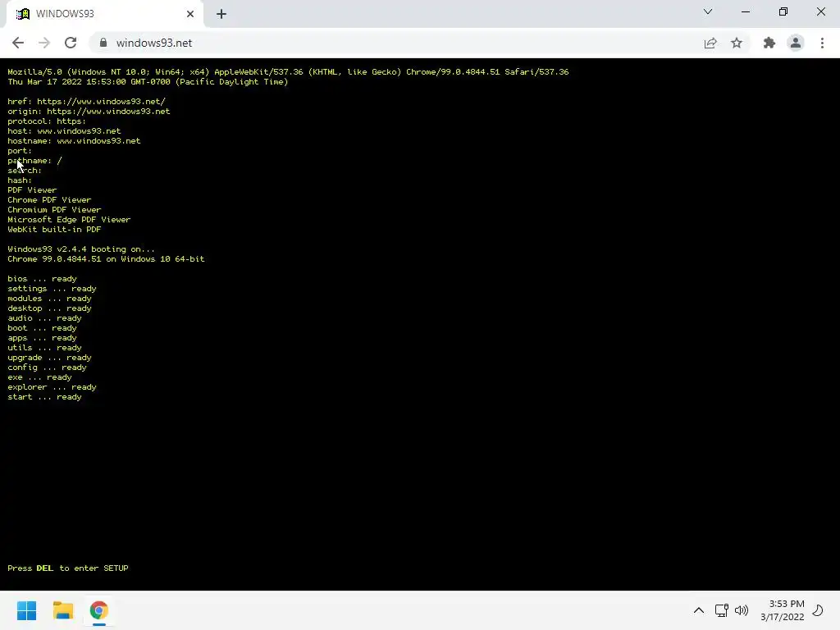This screenshot has width=840, height=630.
Task: Restore down the Chrome window
Action: tap(783, 11)
